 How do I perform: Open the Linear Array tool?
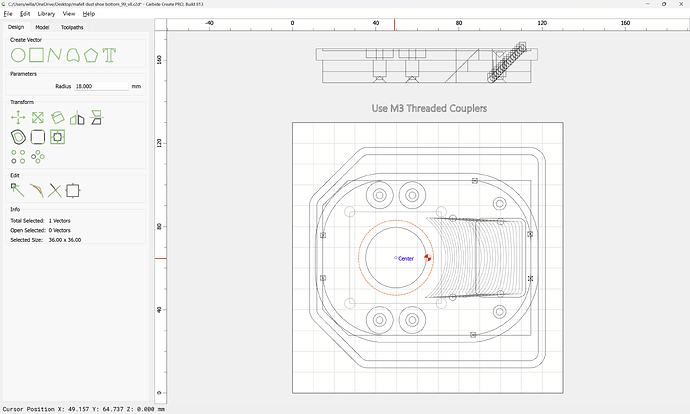(x=18, y=157)
